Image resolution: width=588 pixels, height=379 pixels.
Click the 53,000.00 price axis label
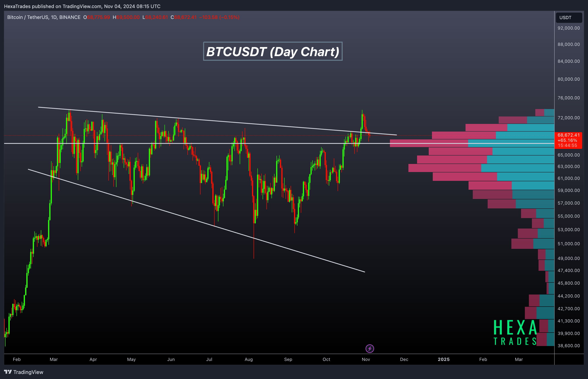[568, 230]
